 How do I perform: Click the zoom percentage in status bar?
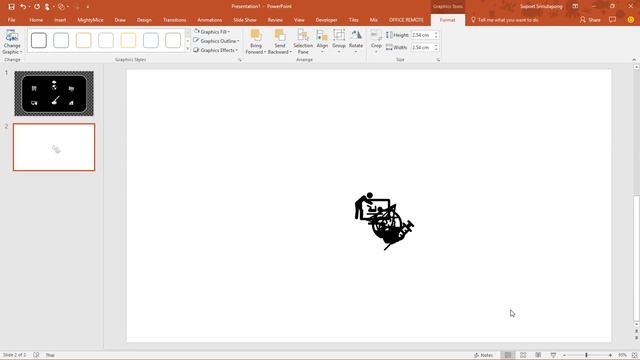622,355
